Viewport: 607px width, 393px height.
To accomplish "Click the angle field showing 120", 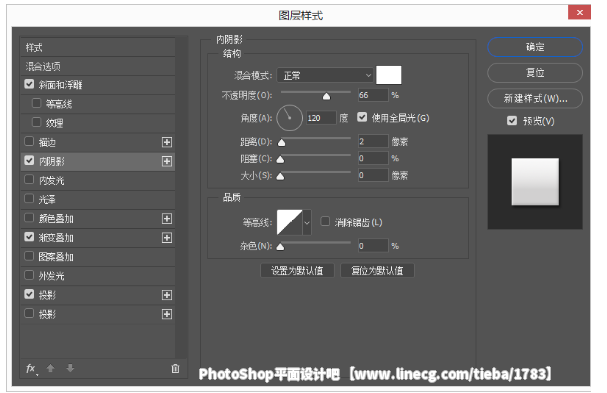I will (321, 118).
